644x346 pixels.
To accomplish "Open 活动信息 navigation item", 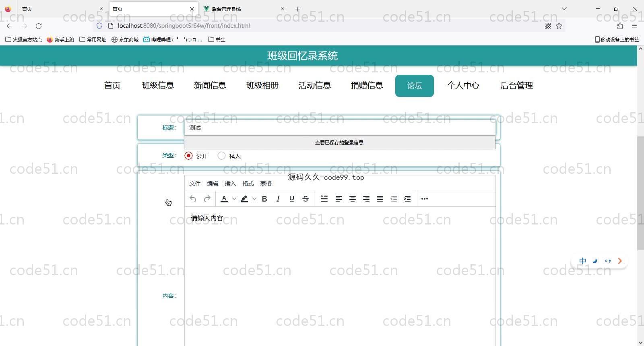I will coord(314,85).
